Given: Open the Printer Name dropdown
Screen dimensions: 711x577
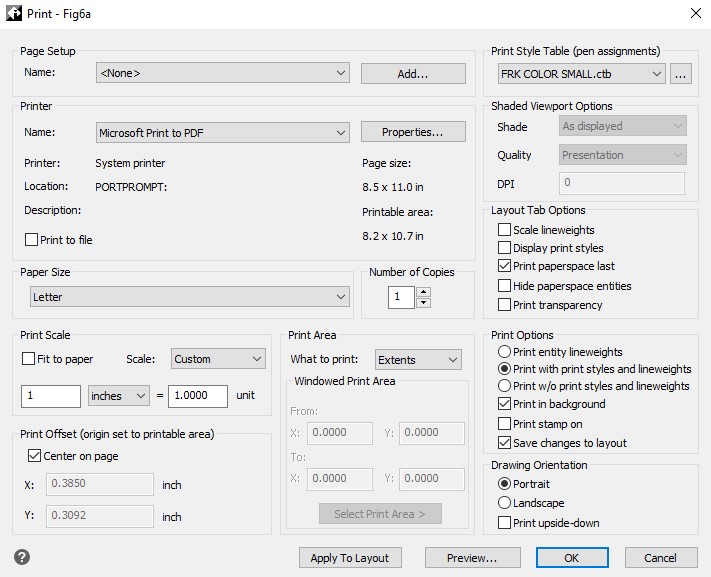Looking at the screenshot, I should 223,132.
